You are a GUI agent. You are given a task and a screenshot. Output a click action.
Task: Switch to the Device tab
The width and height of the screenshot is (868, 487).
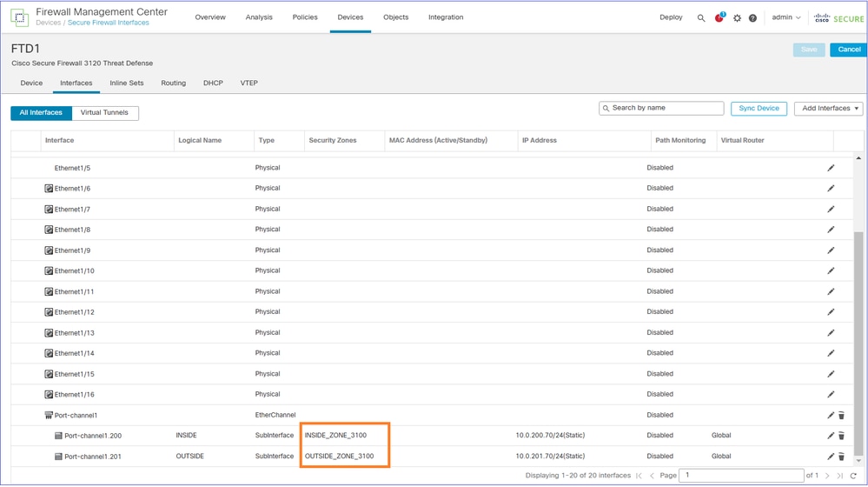(31, 83)
